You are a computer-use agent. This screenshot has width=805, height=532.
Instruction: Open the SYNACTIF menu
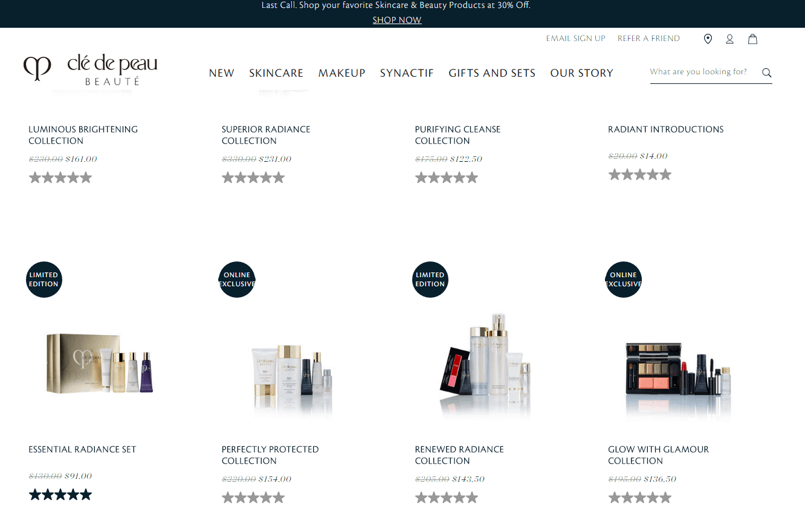[x=407, y=73]
